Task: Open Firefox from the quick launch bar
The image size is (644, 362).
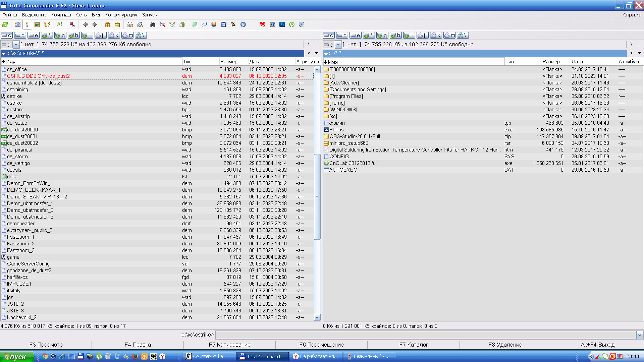Action: point(135,356)
